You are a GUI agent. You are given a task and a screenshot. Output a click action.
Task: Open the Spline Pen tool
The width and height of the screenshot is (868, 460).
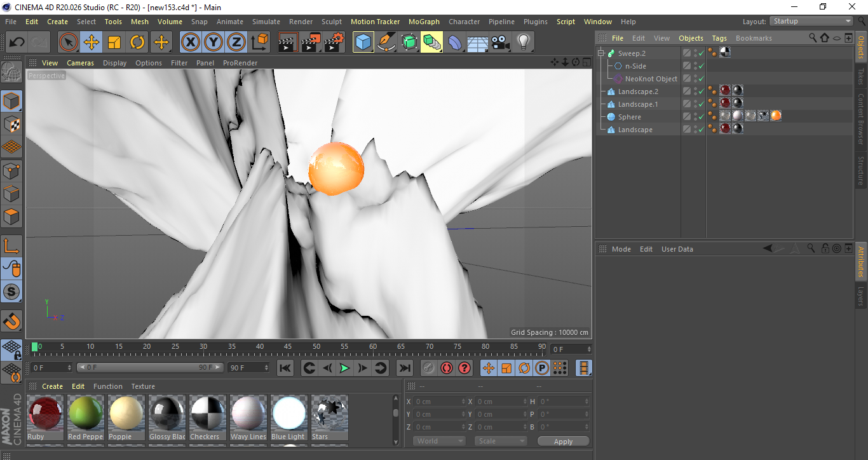click(x=386, y=43)
